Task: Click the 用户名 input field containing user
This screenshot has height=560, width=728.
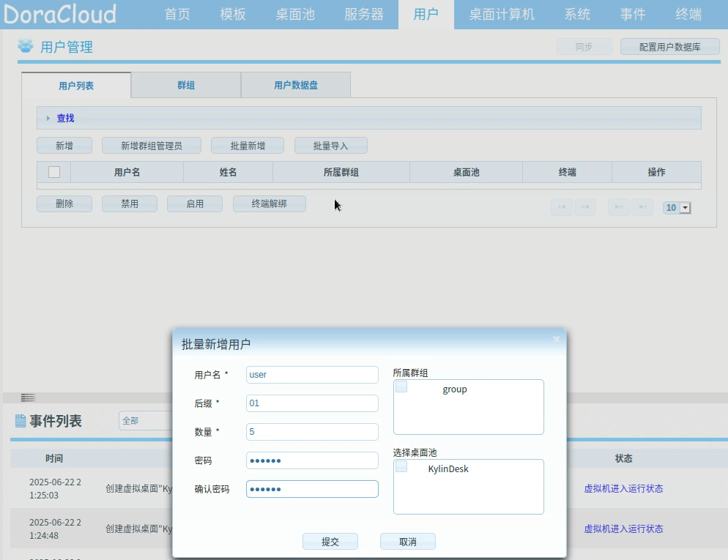Action: tap(312, 374)
